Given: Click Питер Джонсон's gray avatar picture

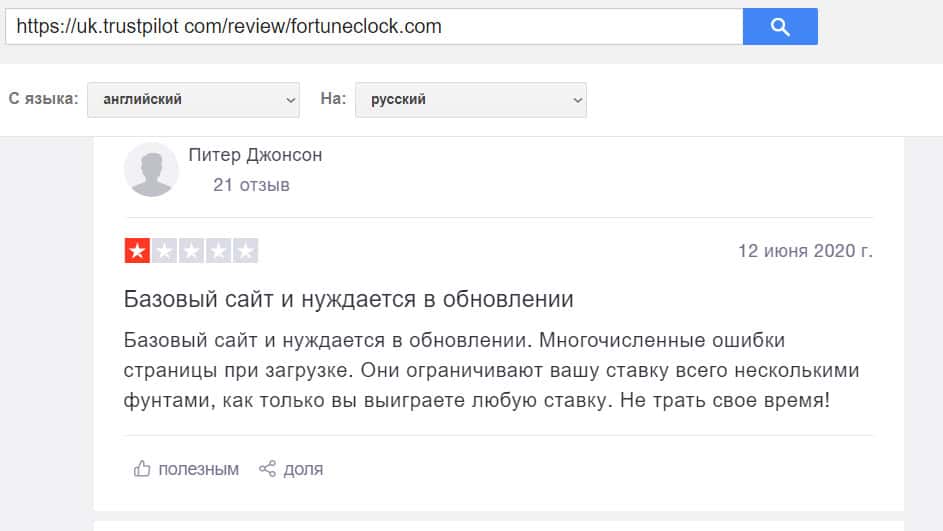Looking at the screenshot, I should [x=151, y=169].
